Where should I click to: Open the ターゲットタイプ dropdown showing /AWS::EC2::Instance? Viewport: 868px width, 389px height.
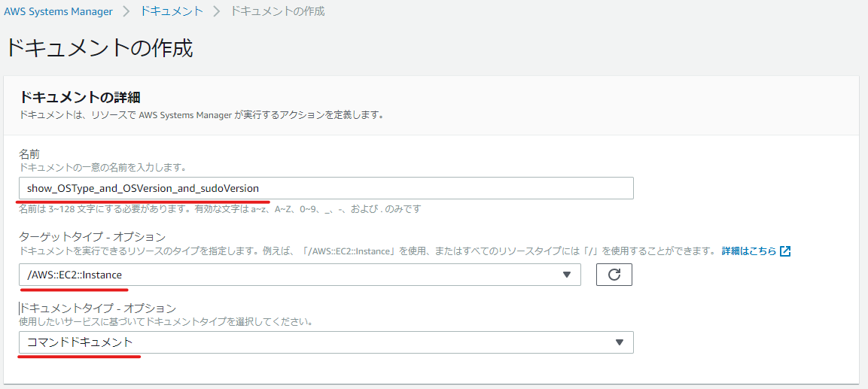[x=300, y=275]
